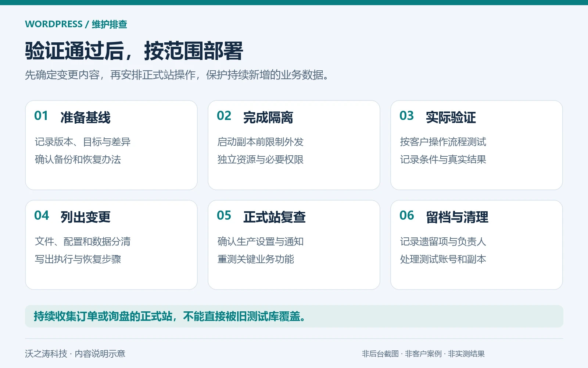Click the line '确认备份和恢复办法'
The image size is (588, 368).
(x=78, y=160)
